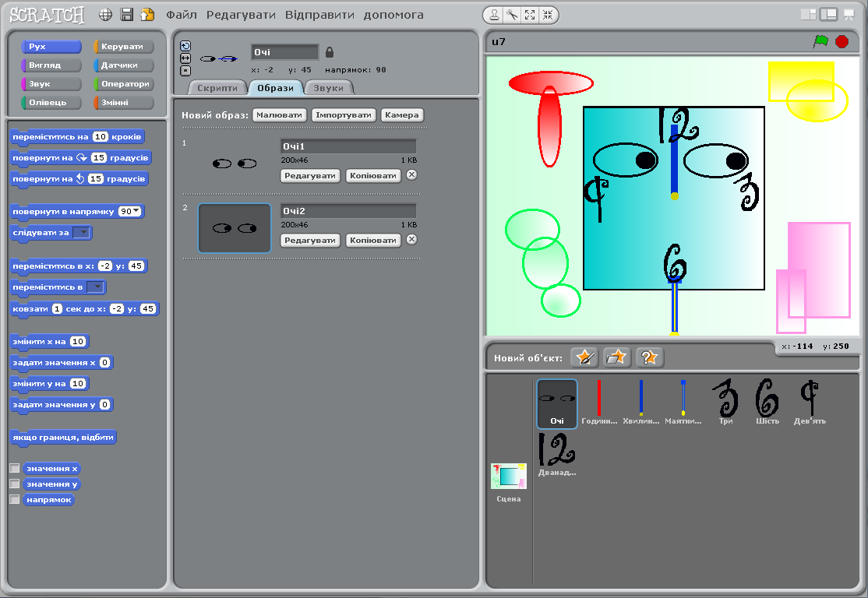This screenshot has height=598, width=868.
Task: Choose new sprite from file folder icon
Action: [616, 357]
